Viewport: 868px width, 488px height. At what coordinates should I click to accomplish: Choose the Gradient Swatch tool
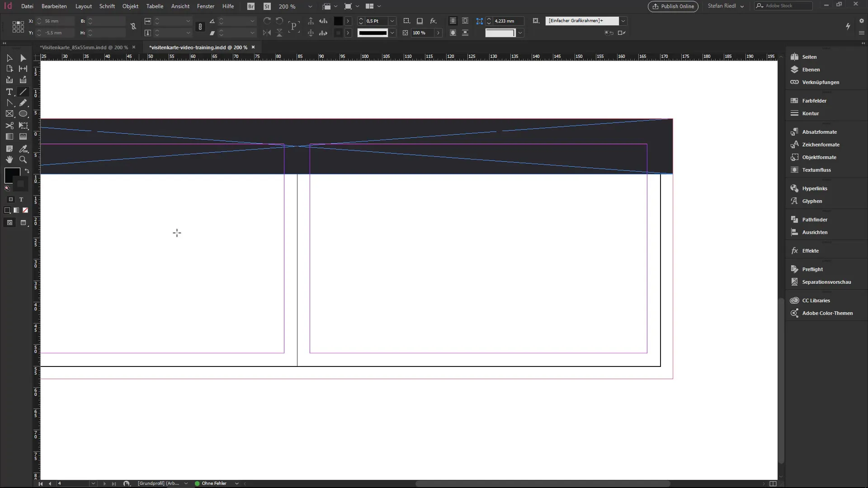click(9, 136)
